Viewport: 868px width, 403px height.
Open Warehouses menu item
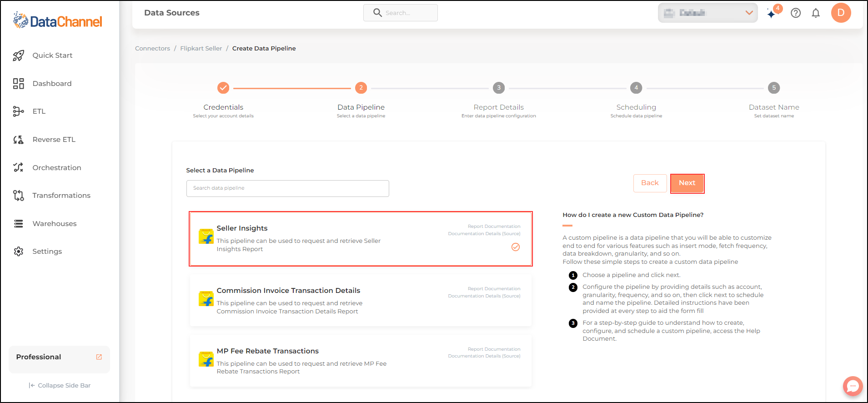point(55,224)
